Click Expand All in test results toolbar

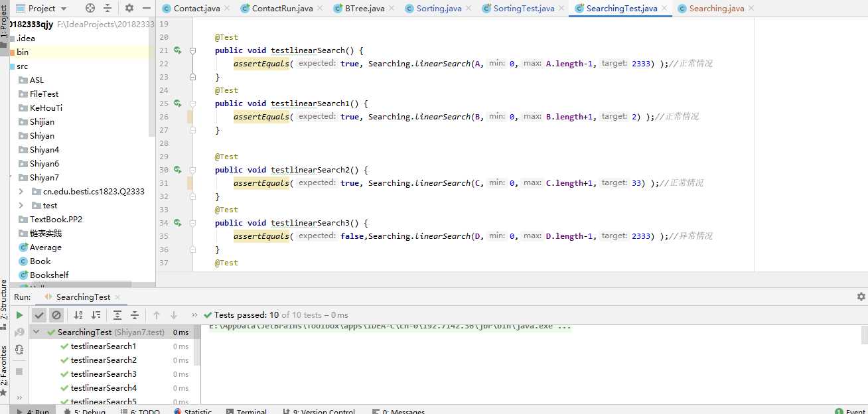[x=117, y=315]
